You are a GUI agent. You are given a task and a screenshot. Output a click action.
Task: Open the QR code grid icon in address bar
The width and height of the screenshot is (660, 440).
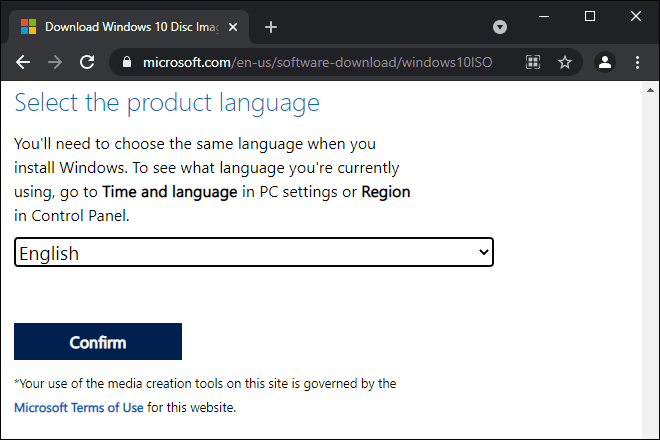click(x=533, y=62)
